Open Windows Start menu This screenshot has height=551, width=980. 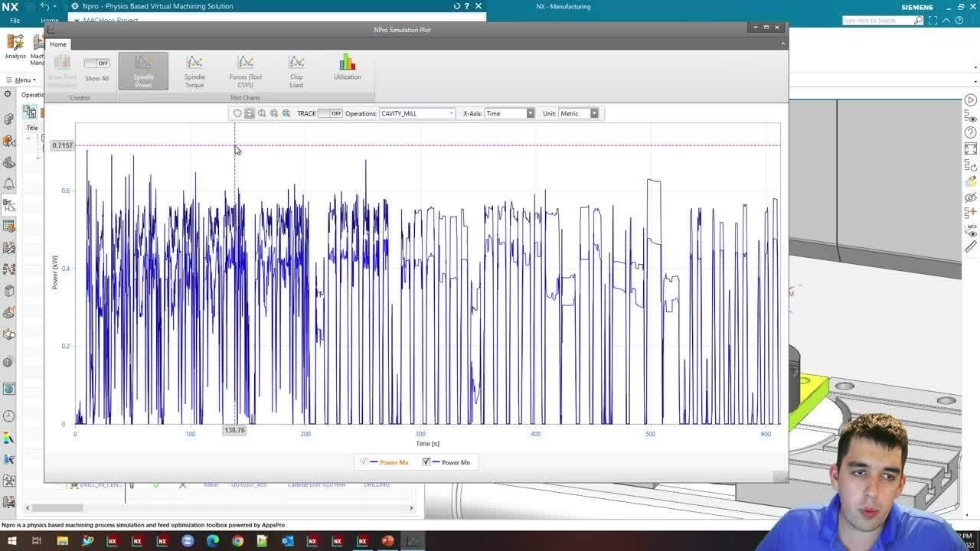click(x=11, y=541)
